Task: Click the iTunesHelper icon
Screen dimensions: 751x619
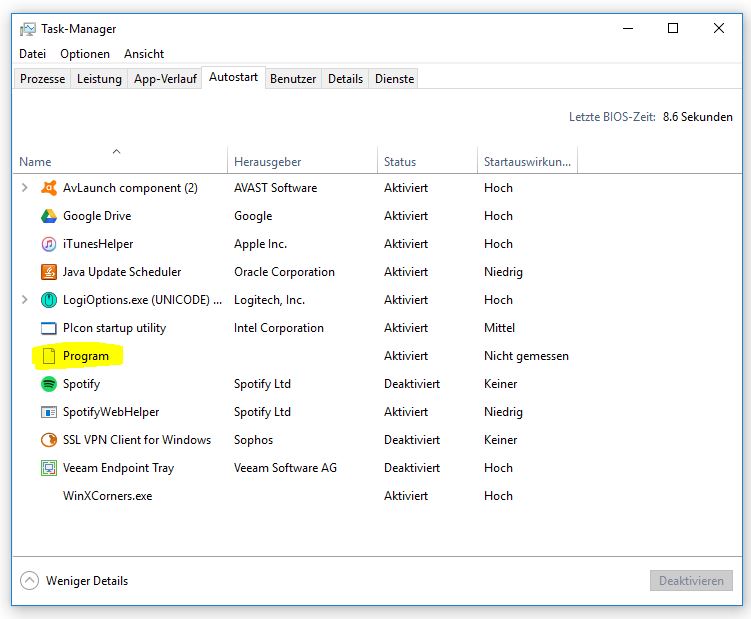Action: pyautogui.click(x=49, y=244)
